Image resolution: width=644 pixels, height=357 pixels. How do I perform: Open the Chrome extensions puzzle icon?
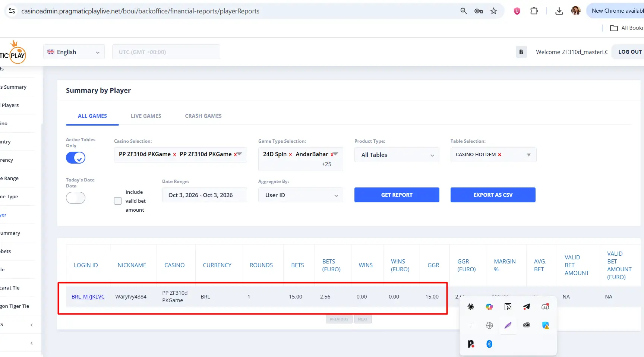[x=534, y=11]
